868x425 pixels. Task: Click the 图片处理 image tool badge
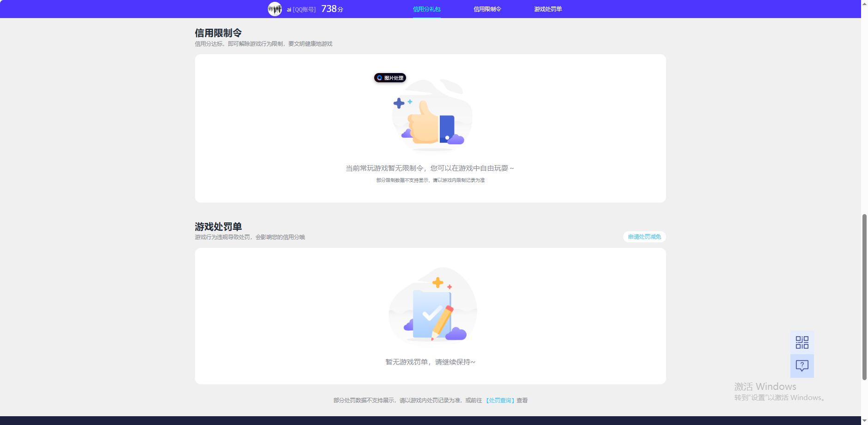tap(390, 78)
